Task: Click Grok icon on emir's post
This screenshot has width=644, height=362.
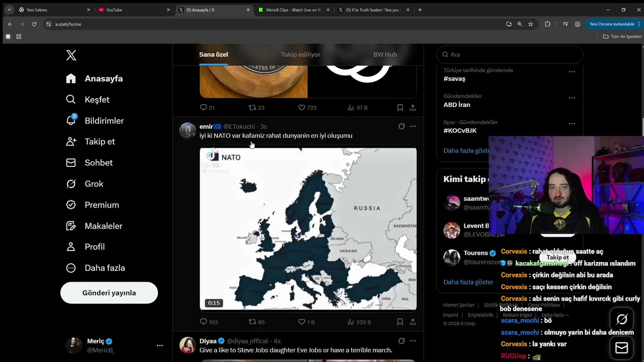Action: [401, 127]
